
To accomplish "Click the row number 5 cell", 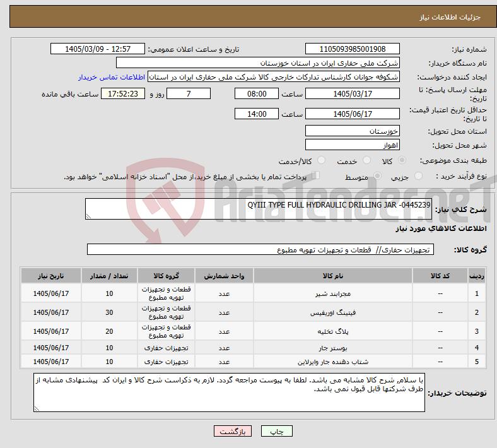I will [476, 362].
